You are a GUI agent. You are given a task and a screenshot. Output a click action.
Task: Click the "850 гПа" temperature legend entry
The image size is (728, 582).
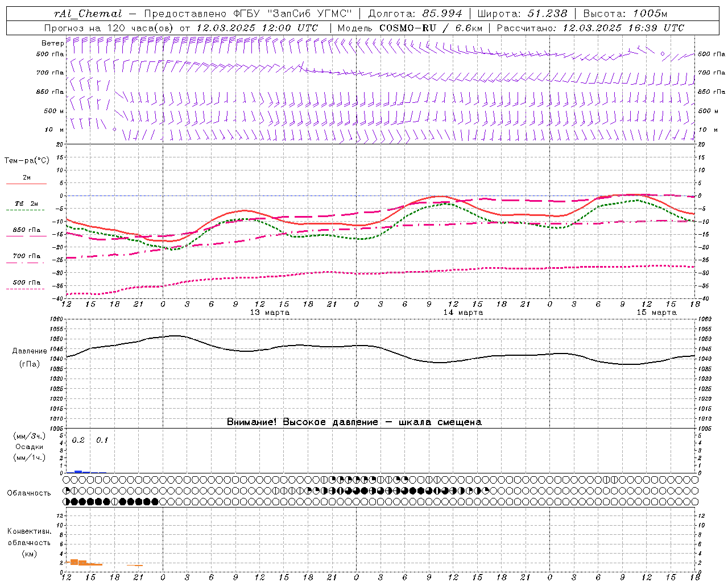[26, 230]
